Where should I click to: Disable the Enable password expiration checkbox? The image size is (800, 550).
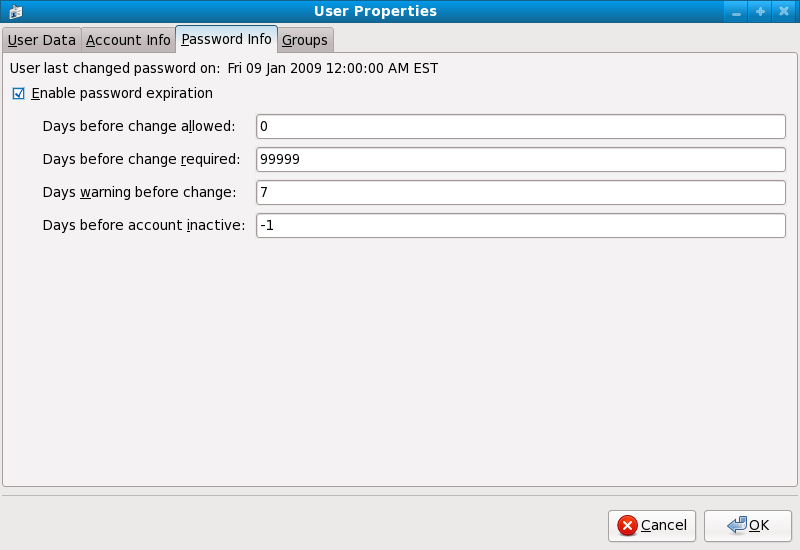click(19, 94)
